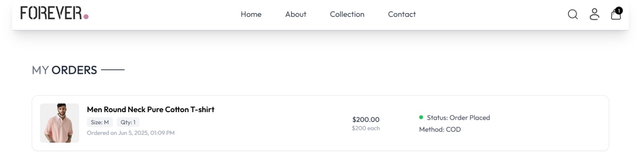Click the $200.00 order total

click(x=366, y=119)
